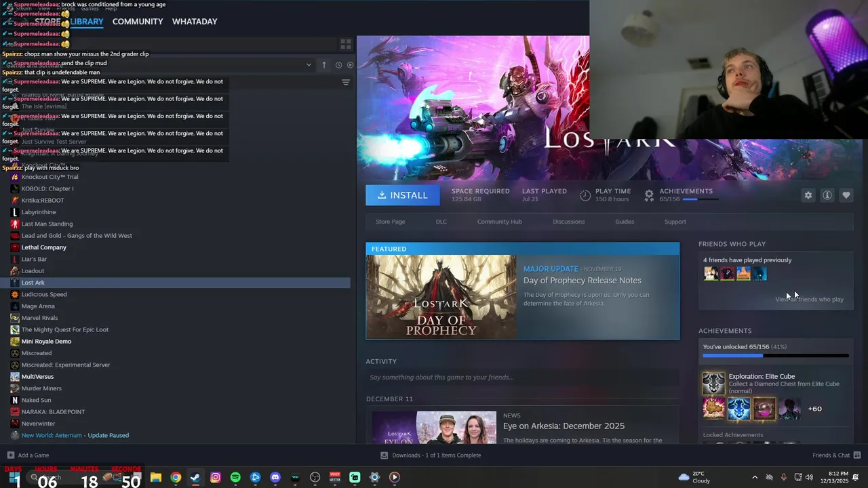Click the blue unlocked achievement badge
The image size is (868, 488).
(x=738, y=409)
